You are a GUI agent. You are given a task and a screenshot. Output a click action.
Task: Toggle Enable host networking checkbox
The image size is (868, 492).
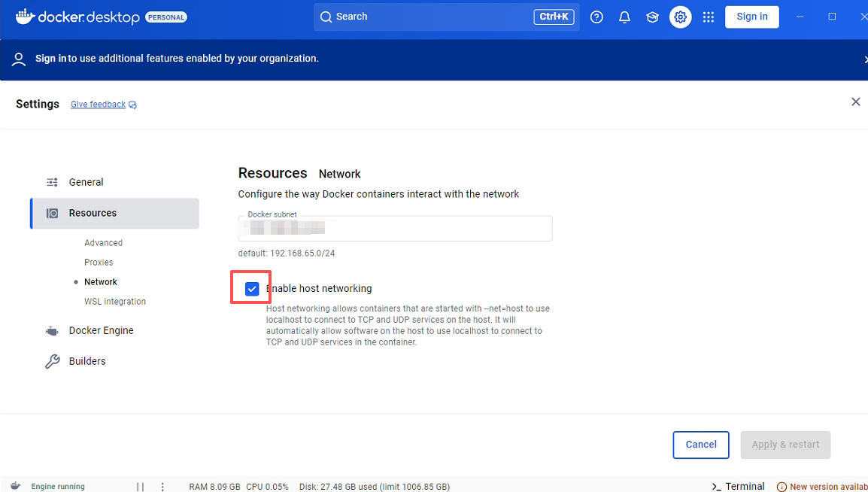(x=252, y=288)
